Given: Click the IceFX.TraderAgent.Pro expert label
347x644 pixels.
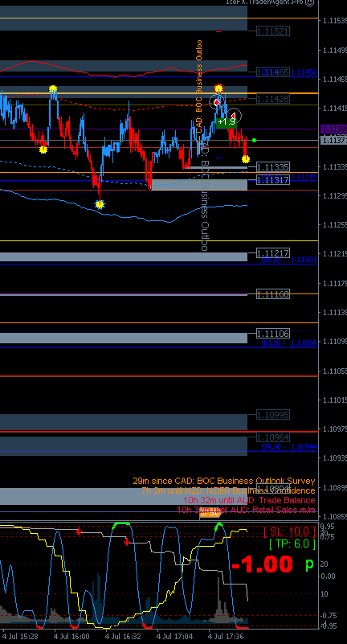Looking at the screenshot, I should tap(264, 2).
